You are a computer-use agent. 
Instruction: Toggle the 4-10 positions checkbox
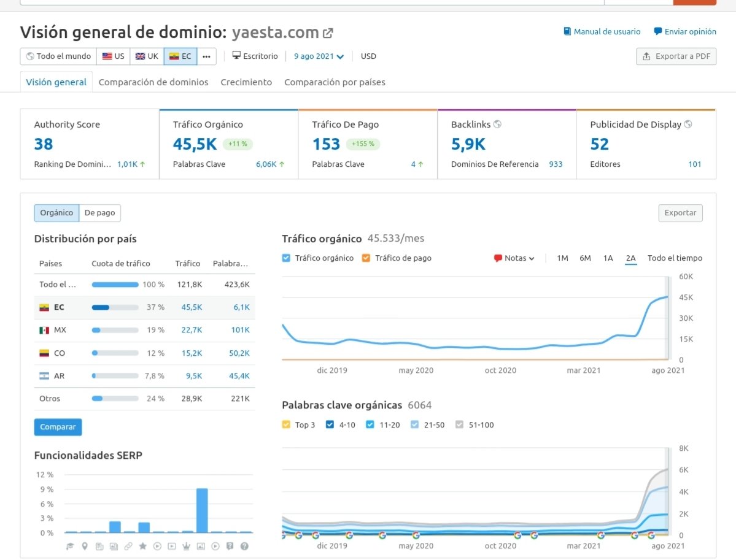tap(330, 424)
